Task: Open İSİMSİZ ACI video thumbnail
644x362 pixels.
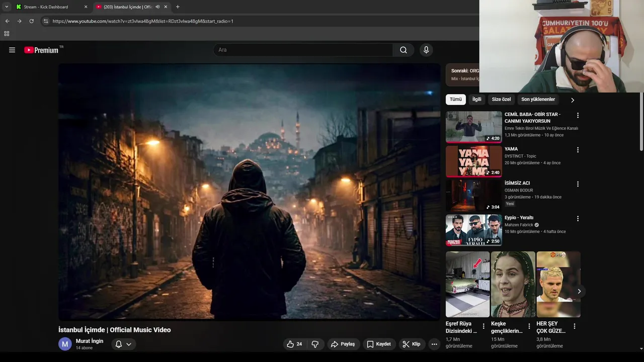Action: point(474,196)
